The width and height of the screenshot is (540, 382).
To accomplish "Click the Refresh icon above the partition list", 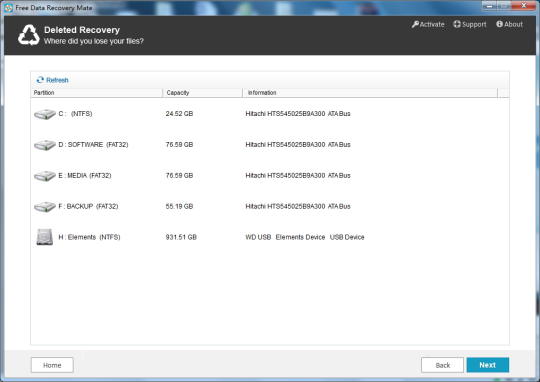I will (40, 80).
